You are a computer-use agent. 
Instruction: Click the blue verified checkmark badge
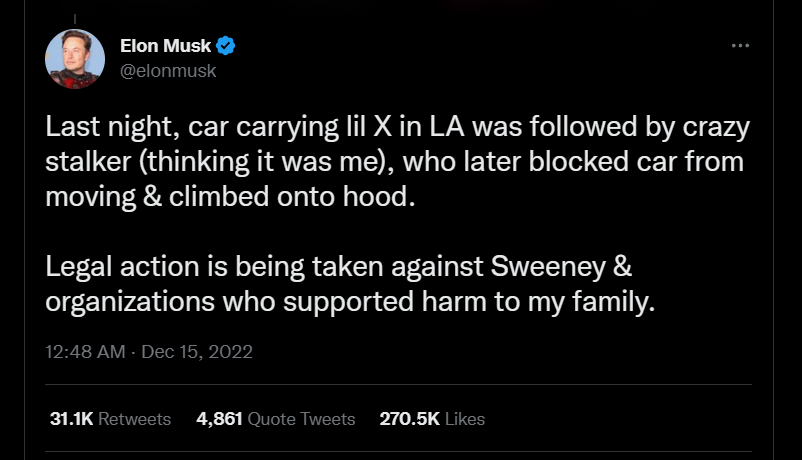227,46
